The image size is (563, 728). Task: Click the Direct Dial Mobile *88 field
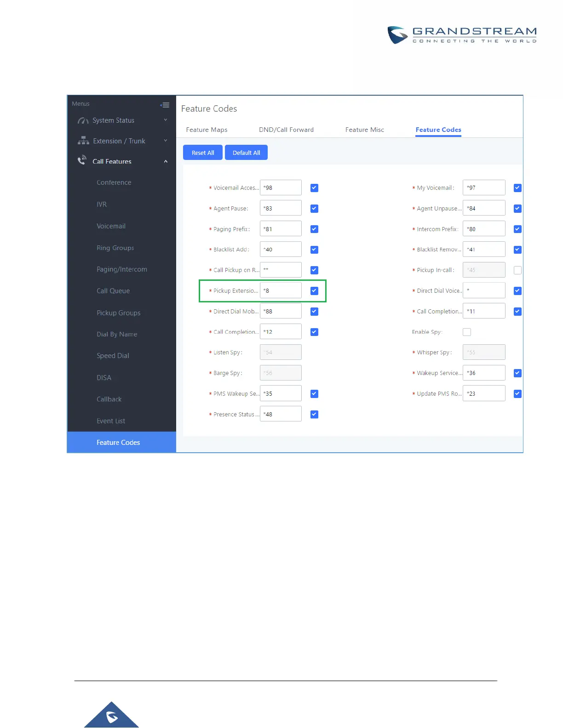point(281,311)
